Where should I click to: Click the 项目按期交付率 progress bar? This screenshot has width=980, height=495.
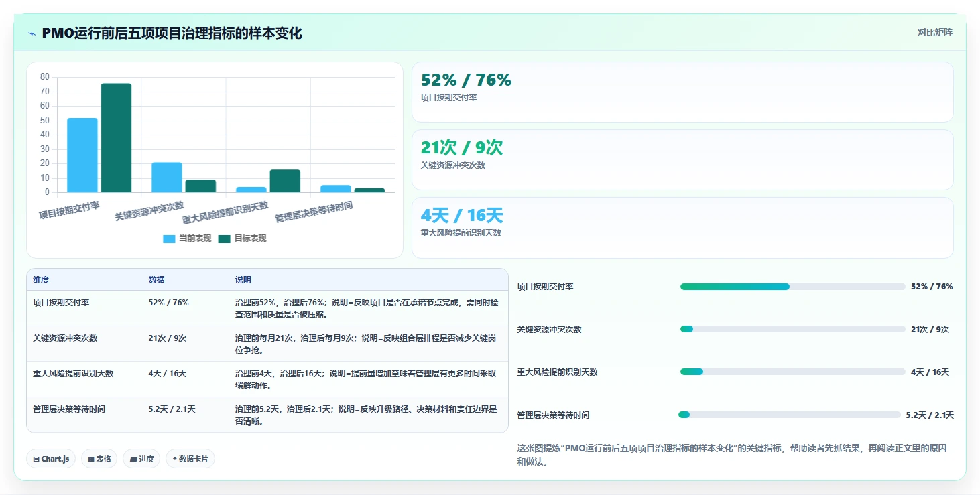792,287
